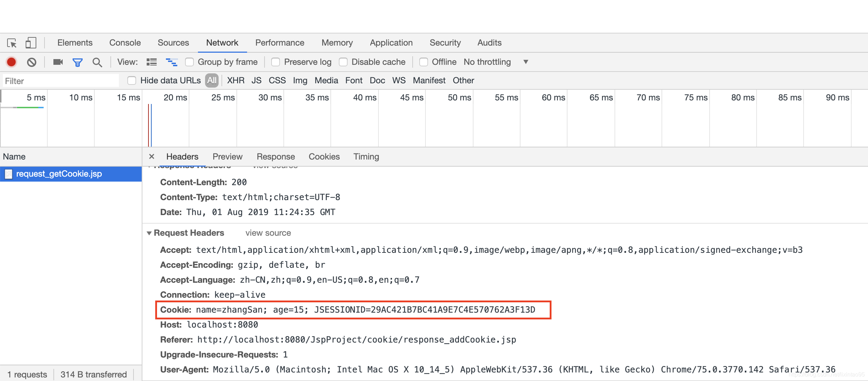This screenshot has width=868, height=381.
Task: Capture screenshots with the camera icon
Action: [x=58, y=62]
